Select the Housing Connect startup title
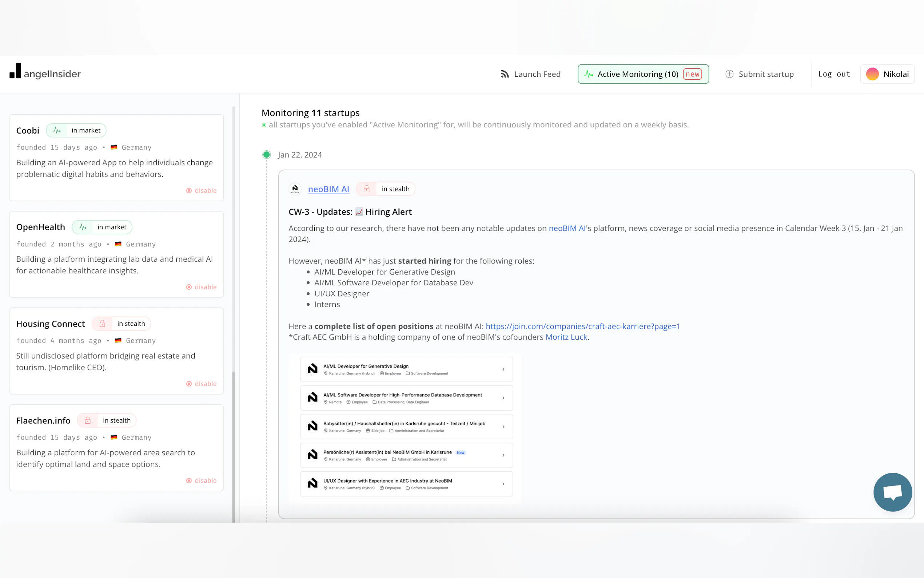 click(51, 324)
